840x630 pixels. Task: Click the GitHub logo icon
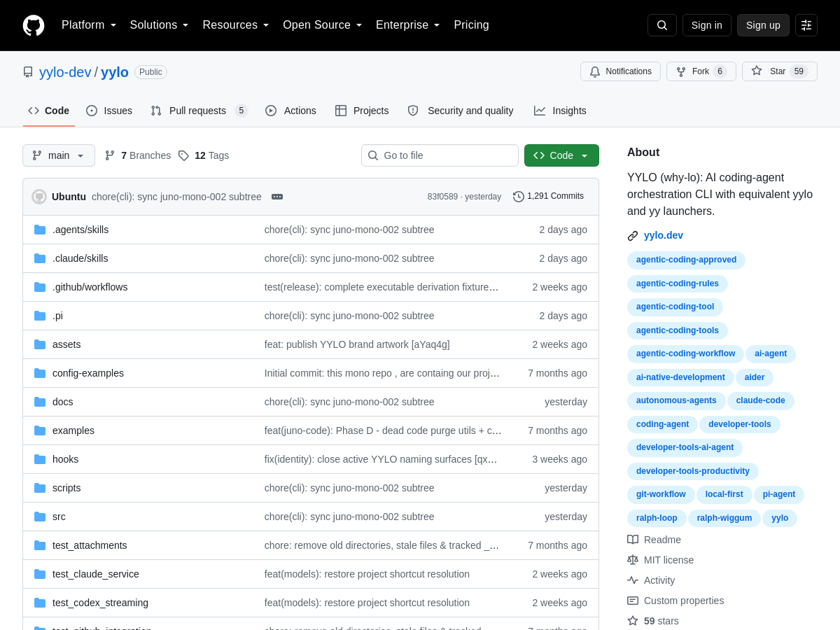(x=34, y=25)
